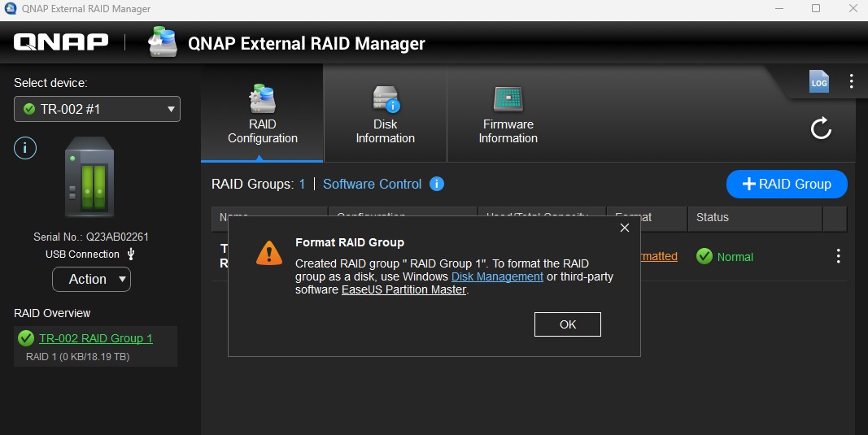Click the Status column header
This screenshot has height=435, width=868.
tap(755, 218)
